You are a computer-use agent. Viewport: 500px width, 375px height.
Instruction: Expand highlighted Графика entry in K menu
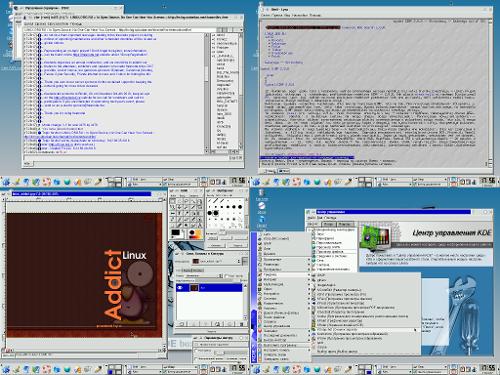[x=284, y=275]
